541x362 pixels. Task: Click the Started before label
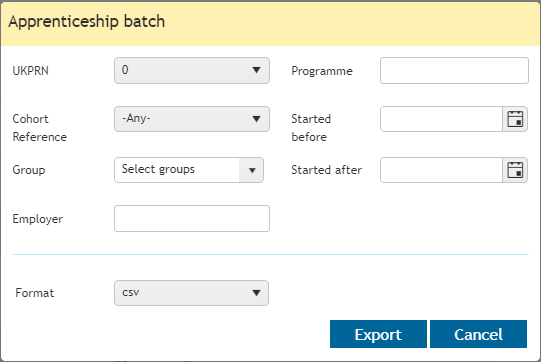pyautogui.click(x=311, y=128)
